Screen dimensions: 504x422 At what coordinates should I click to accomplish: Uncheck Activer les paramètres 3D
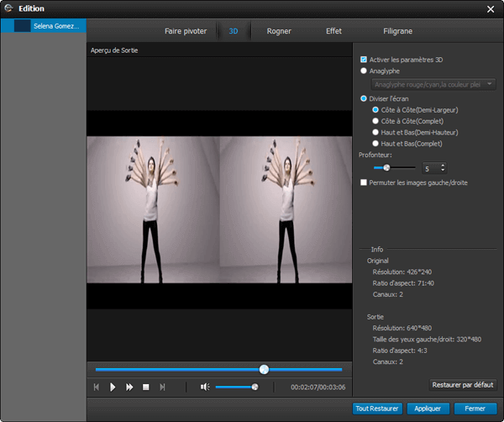tap(364, 60)
